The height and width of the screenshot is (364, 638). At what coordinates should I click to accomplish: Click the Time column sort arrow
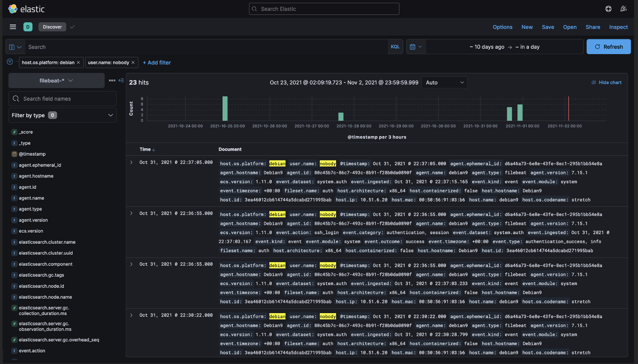click(x=154, y=150)
